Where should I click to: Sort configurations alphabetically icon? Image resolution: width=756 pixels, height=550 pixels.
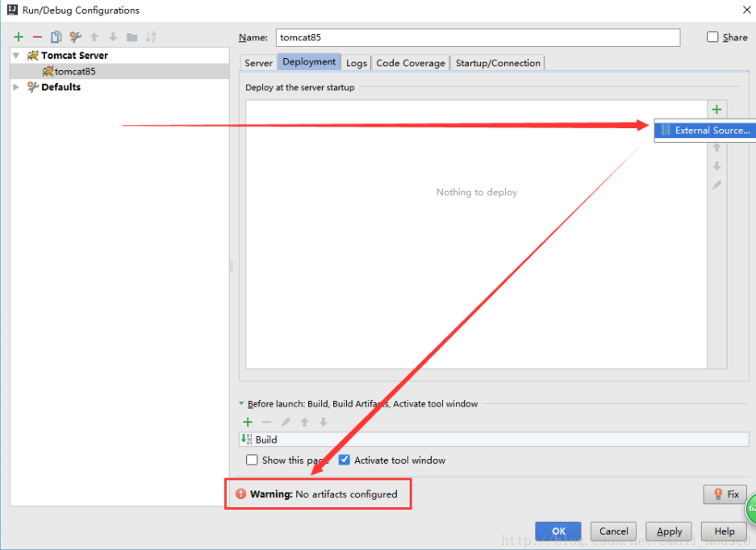[151, 37]
